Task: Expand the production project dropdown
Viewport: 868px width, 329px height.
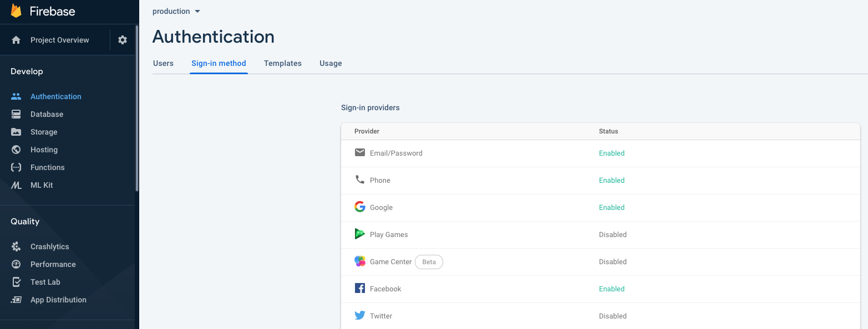Action: click(176, 12)
